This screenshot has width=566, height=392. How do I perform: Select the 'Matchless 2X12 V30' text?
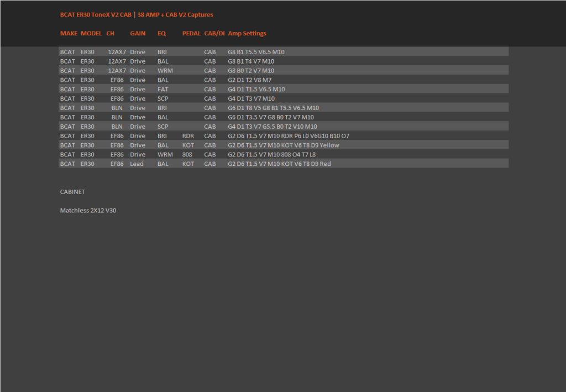(88, 211)
